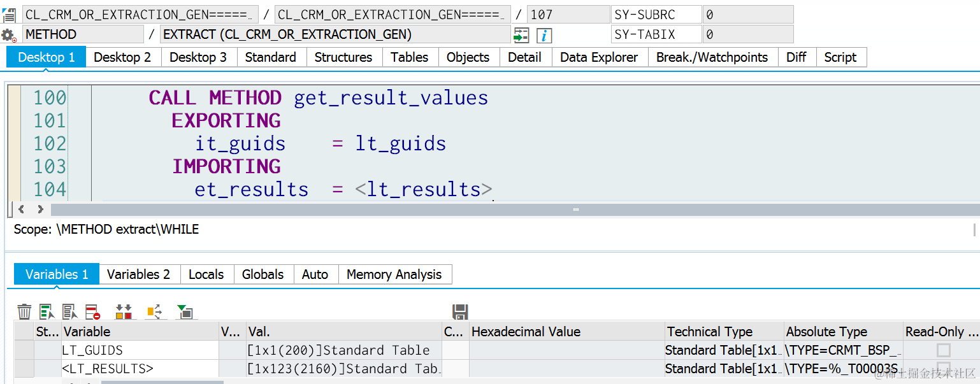The width and height of the screenshot is (980, 384).
Task: Click the SY-TABIX variable name field
Action: (656, 34)
